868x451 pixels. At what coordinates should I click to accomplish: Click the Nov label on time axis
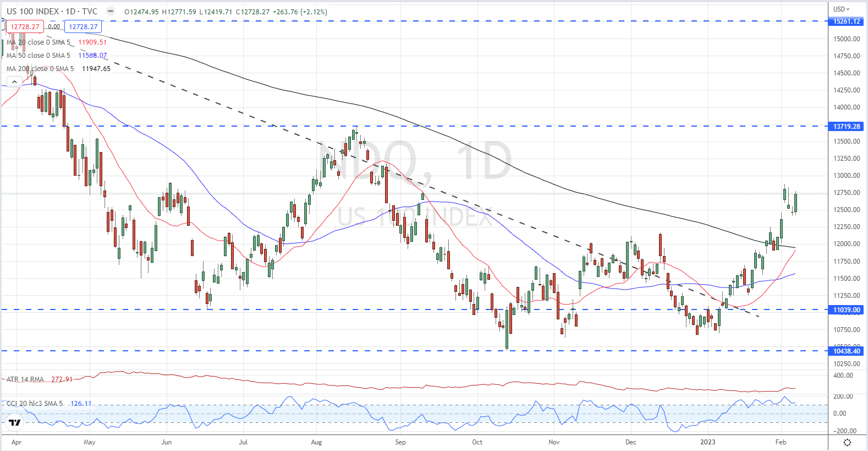tap(554, 442)
